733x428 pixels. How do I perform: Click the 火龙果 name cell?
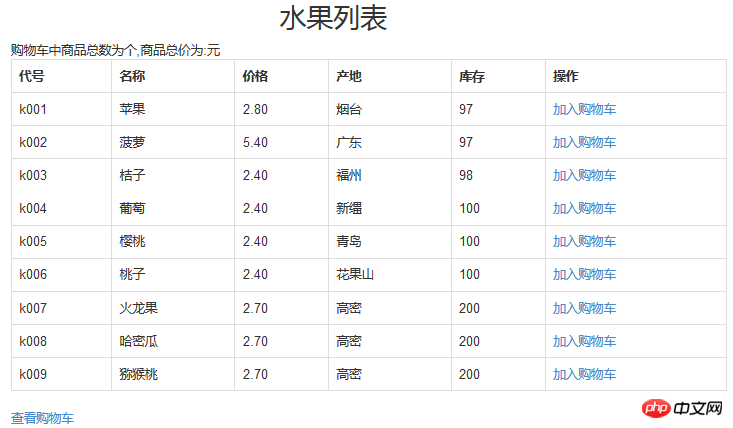139,308
